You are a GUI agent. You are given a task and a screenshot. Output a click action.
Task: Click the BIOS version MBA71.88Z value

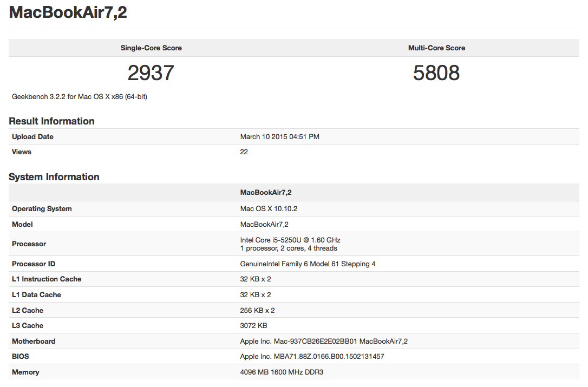click(x=312, y=357)
